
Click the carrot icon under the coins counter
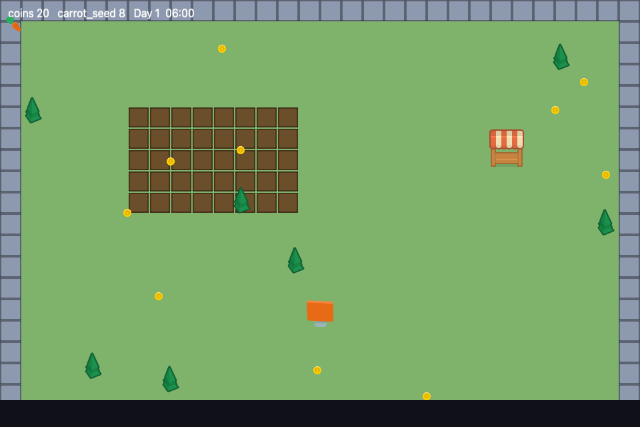tap(13, 24)
